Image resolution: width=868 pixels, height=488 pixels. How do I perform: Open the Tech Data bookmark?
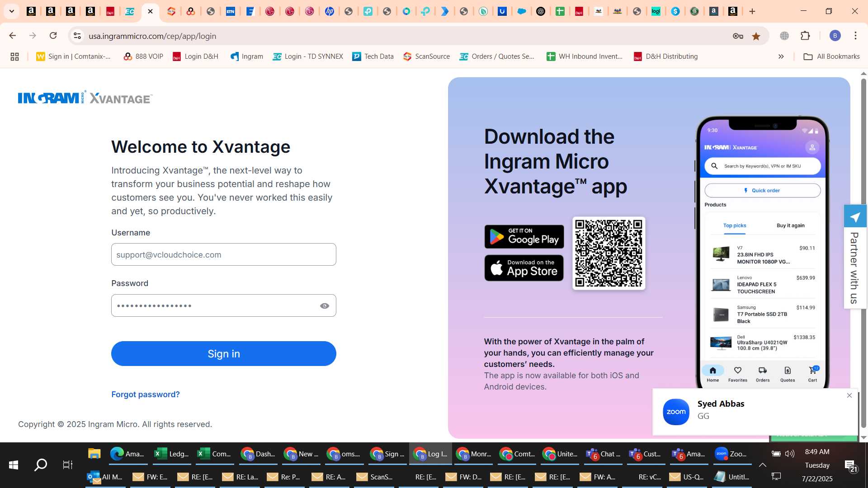(373, 56)
